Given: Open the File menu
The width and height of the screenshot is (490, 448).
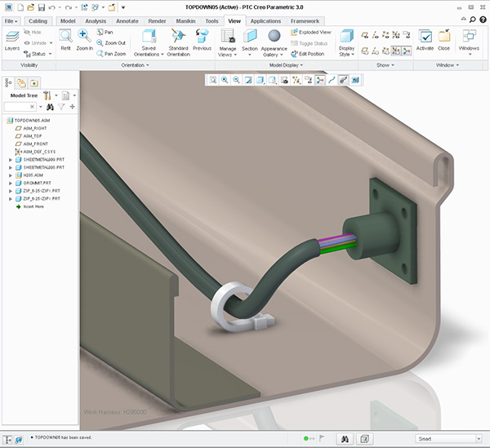Looking at the screenshot, I should 11,20.
